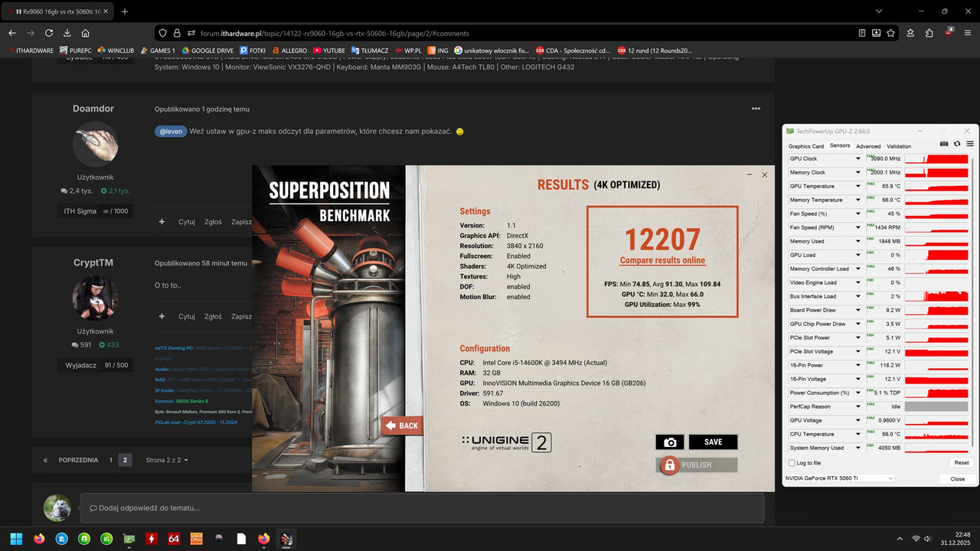Screen dimensions: 980x551
Task: Open the PerfCap Reason sensor dropdown
Action: tap(857, 406)
